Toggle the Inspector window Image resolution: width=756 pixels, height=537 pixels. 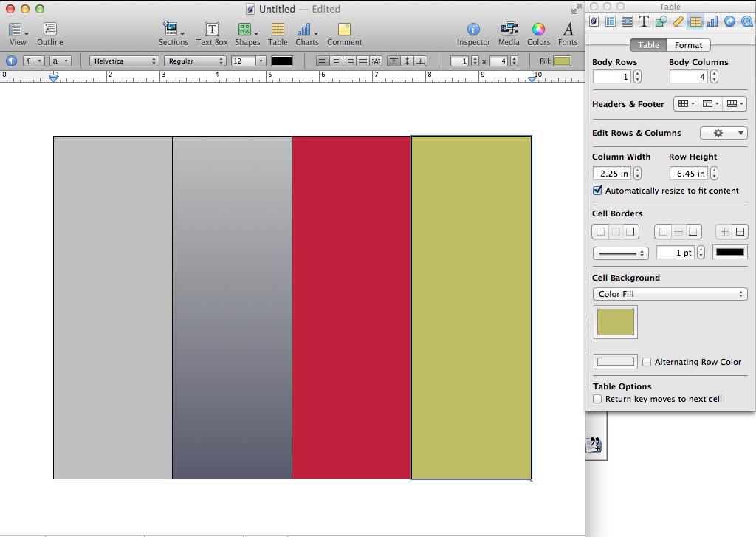(473, 34)
